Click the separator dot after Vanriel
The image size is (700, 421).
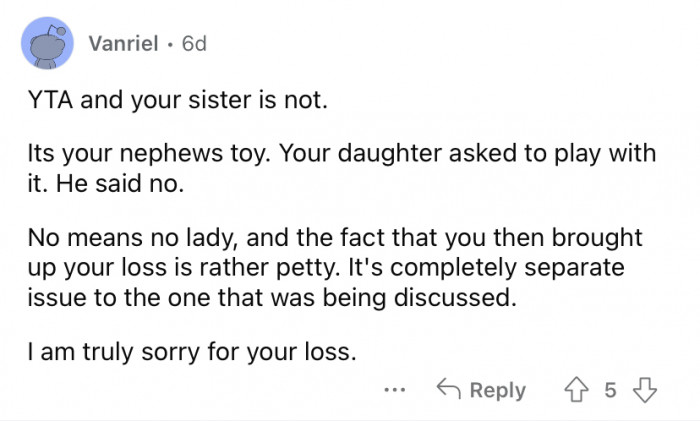(170, 44)
